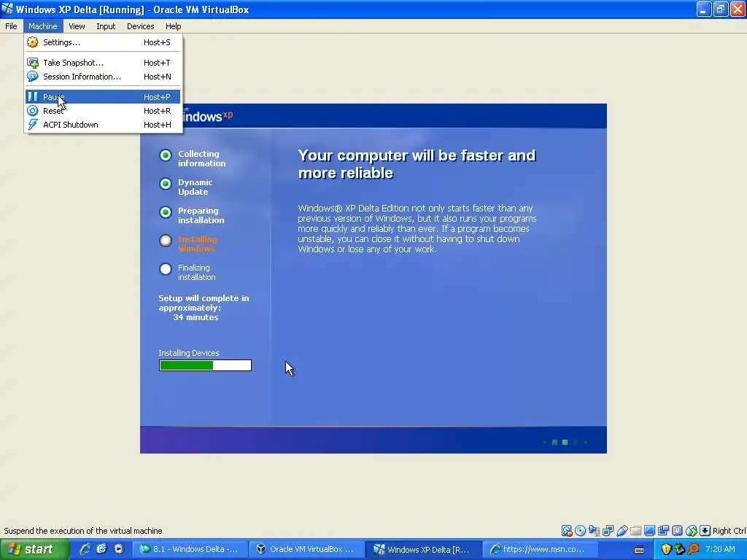This screenshot has height=560, width=747.
Task: Click the Host+H shortcut label
Action: [x=158, y=124]
